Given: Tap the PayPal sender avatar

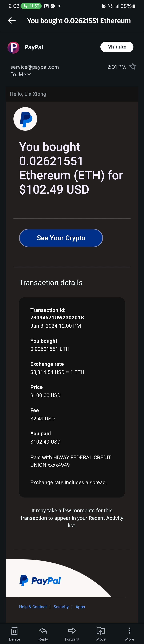Looking at the screenshot, I should (14, 47).
